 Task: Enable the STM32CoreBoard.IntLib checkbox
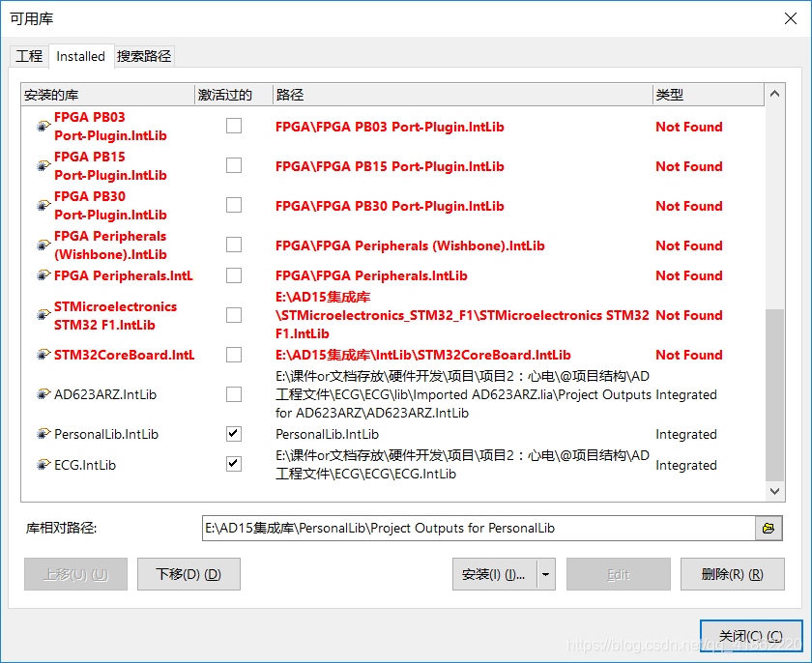234,355
